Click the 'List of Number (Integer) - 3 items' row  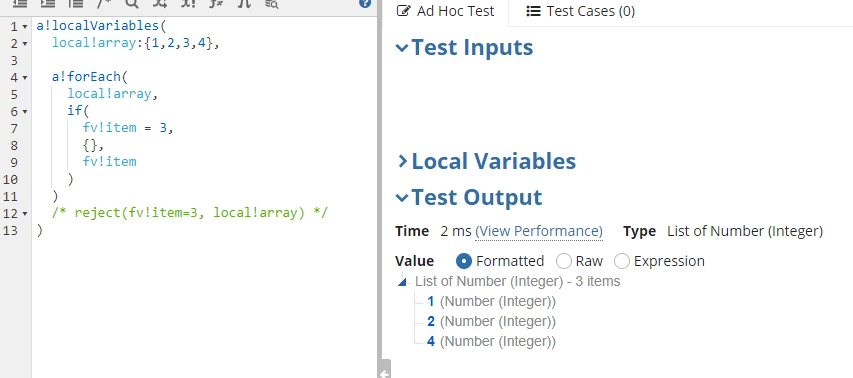coord(517,281)
